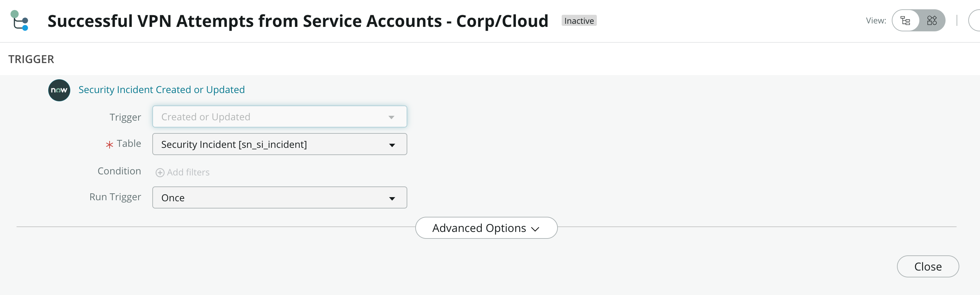The height and width of the screenshot is (295, 980).
Task: Click the plus icon beside Add filters
Action: point(160,173)
